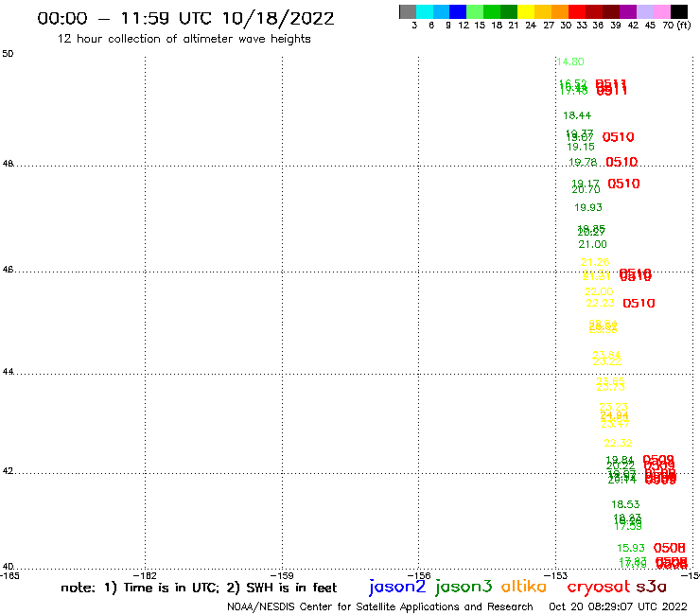The width and height of the screenshot is (700, 615).
Task: Click the yellow 21.26 wave height value
Action: (595, 262)
